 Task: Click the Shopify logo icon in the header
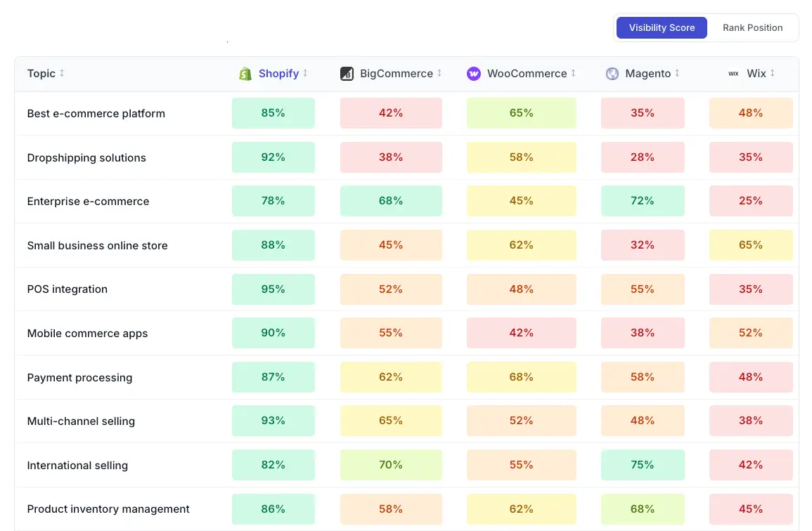pyautogui.click(x=245, y=73)
